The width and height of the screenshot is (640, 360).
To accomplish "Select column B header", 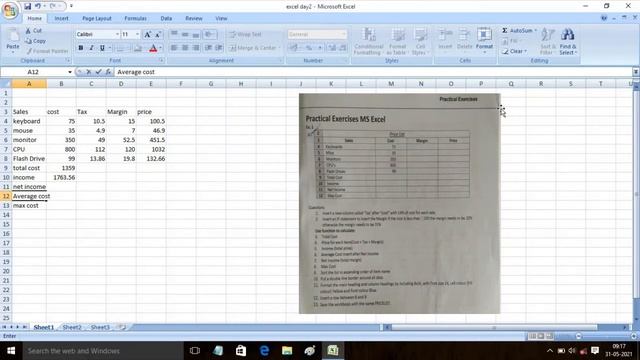I will [x=61, y=84].
